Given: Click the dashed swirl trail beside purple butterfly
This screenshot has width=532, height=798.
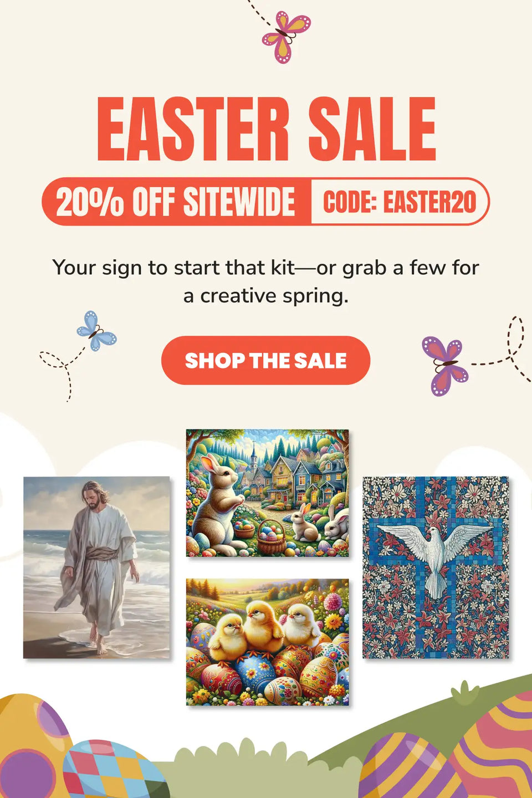Looking at the screenshot, I should 502,350.
